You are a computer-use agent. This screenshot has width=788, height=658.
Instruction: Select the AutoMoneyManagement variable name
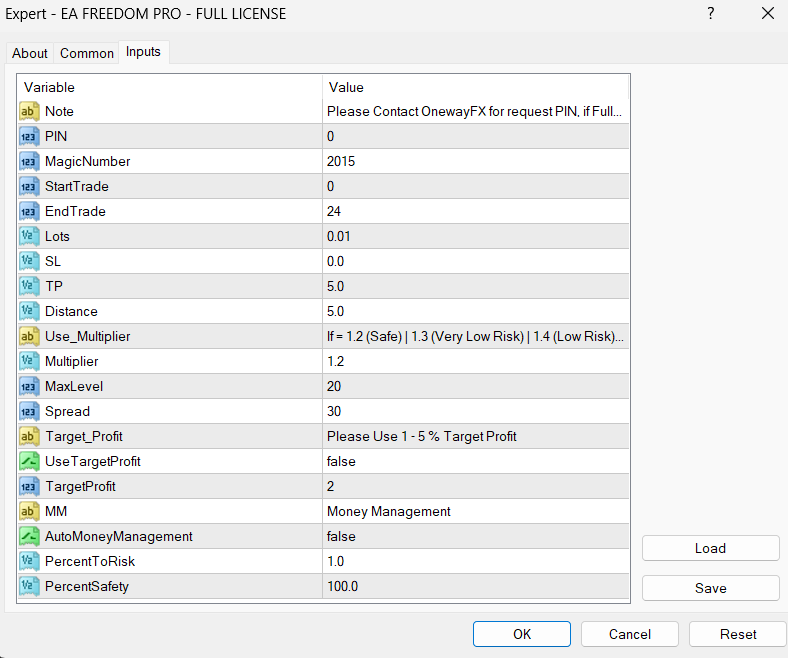(119, 537)
